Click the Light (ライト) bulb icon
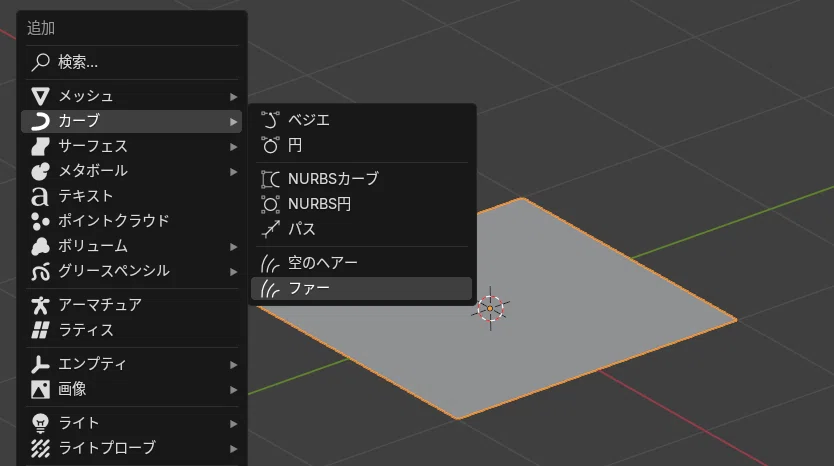834x466 pixels. (x=40, y=423)
